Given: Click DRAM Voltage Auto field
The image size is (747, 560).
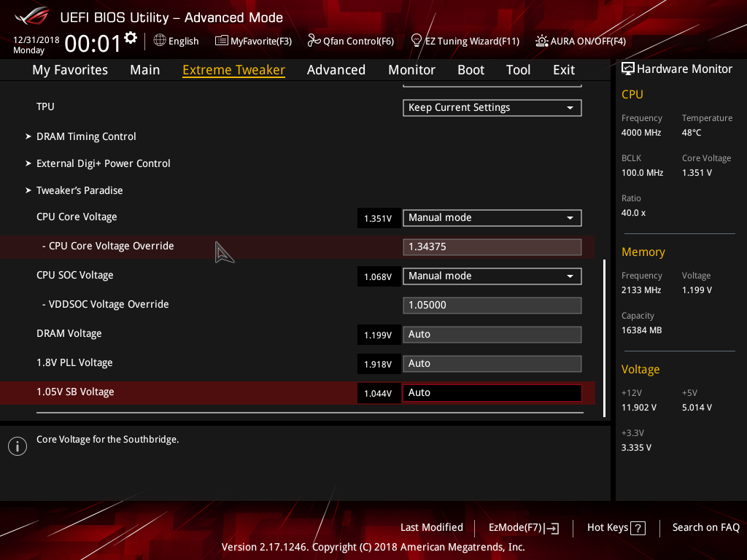Looking at the screenshot, I should click(492, 334).
